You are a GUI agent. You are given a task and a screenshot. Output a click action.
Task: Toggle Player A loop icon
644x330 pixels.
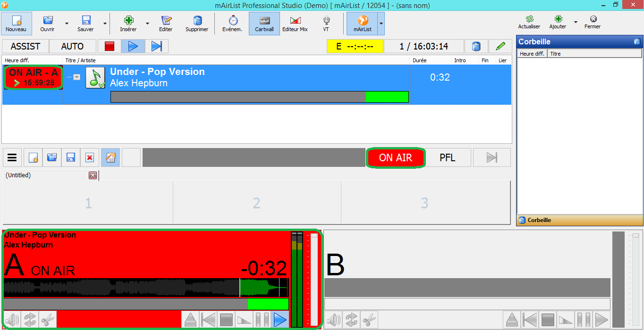(30, 320)
